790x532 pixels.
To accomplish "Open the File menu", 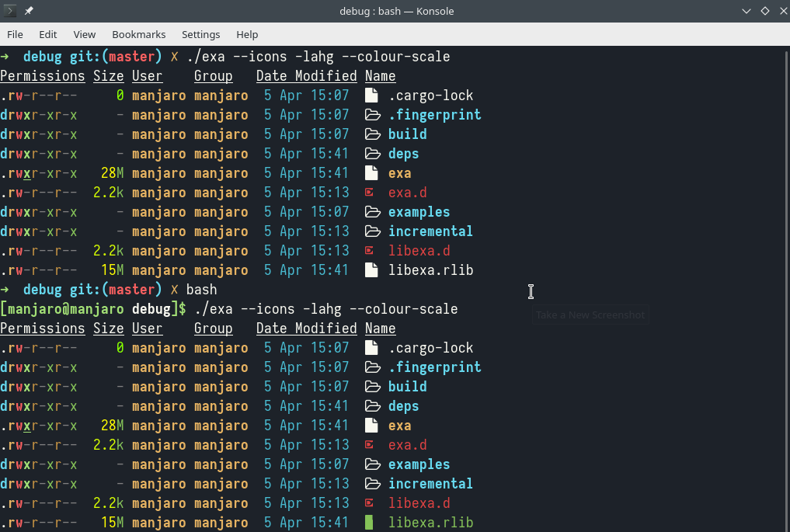I will point(15,34).
